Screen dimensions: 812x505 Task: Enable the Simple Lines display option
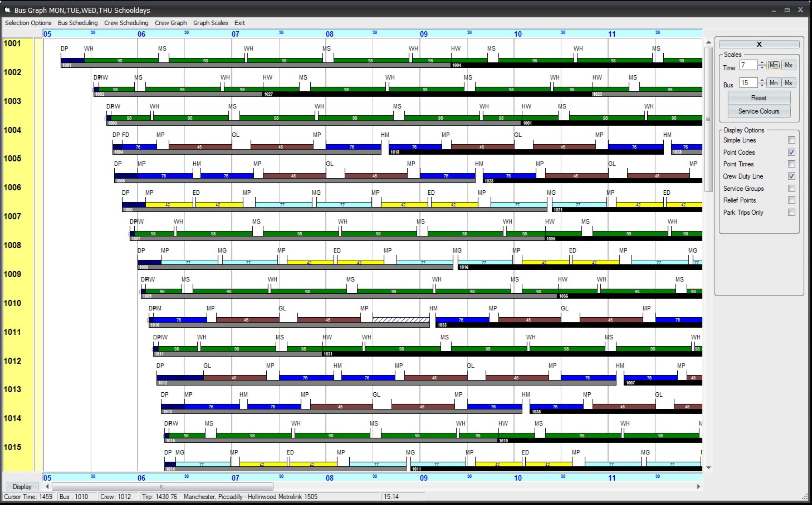[791, 140]
